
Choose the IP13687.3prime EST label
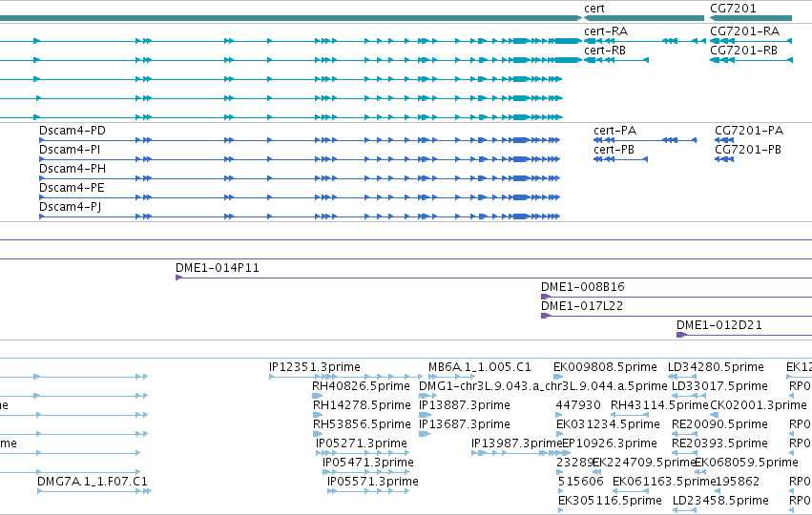(x=465, y=424)
